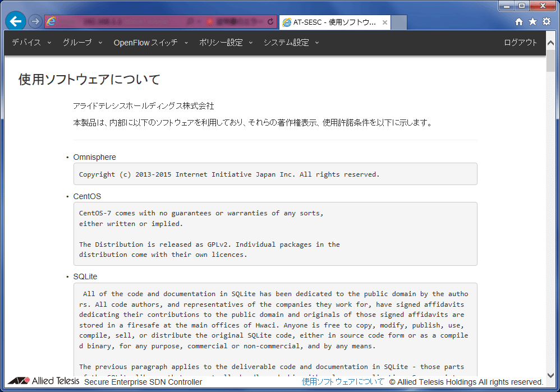This screenshot has height=392, width=560.
Task: Minimize the browser window
Action: pos(507,6)
